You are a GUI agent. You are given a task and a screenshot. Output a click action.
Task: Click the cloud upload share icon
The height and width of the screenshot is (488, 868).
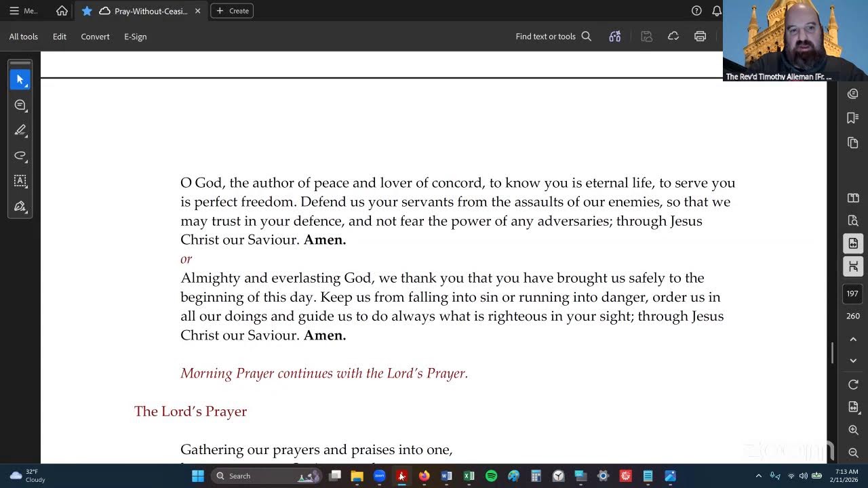tap(673, 37)
